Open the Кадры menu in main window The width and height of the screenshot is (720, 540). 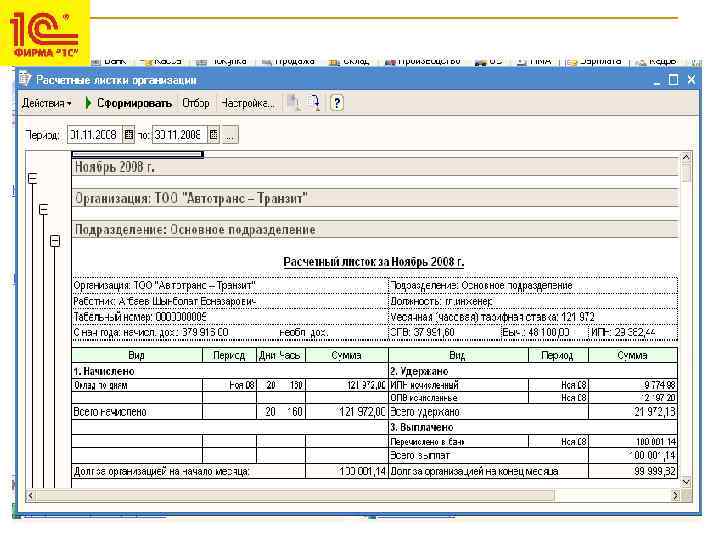tap(657, 61)
